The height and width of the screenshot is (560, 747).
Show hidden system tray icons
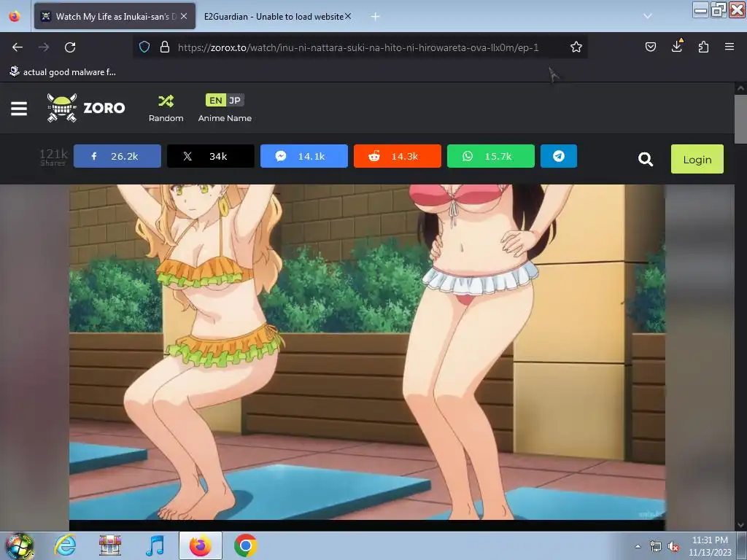(x=638, y=547)
